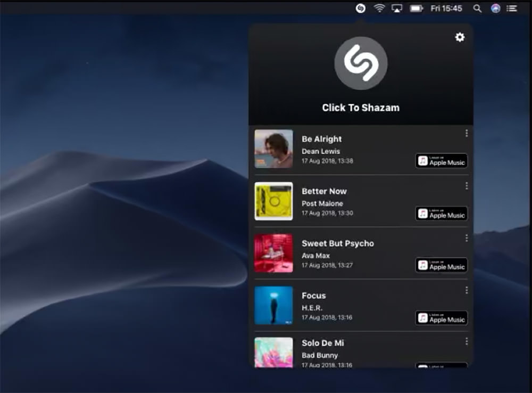The width and height of the screenshot is (532, 393).
Task: Open Notification Center list icon
Action: click(512, 8)
